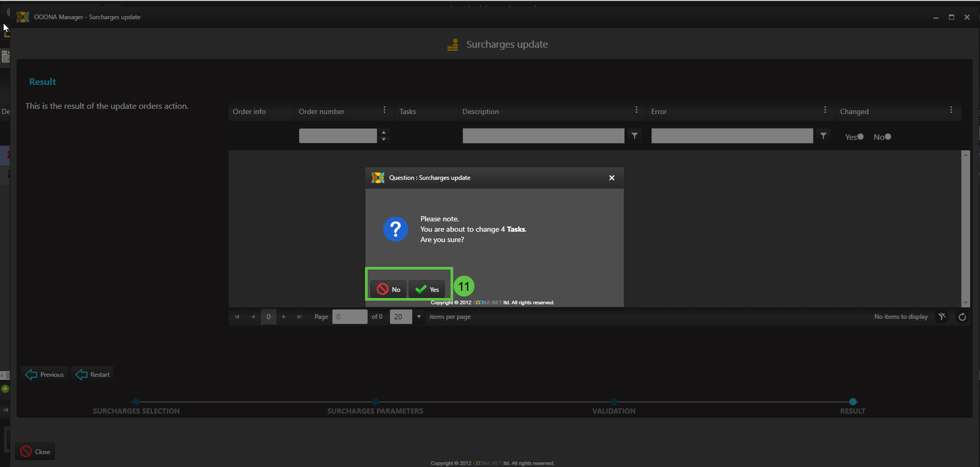Select the Yes radio for Changed filter
980x467 pixels.
tap(861, 137)
